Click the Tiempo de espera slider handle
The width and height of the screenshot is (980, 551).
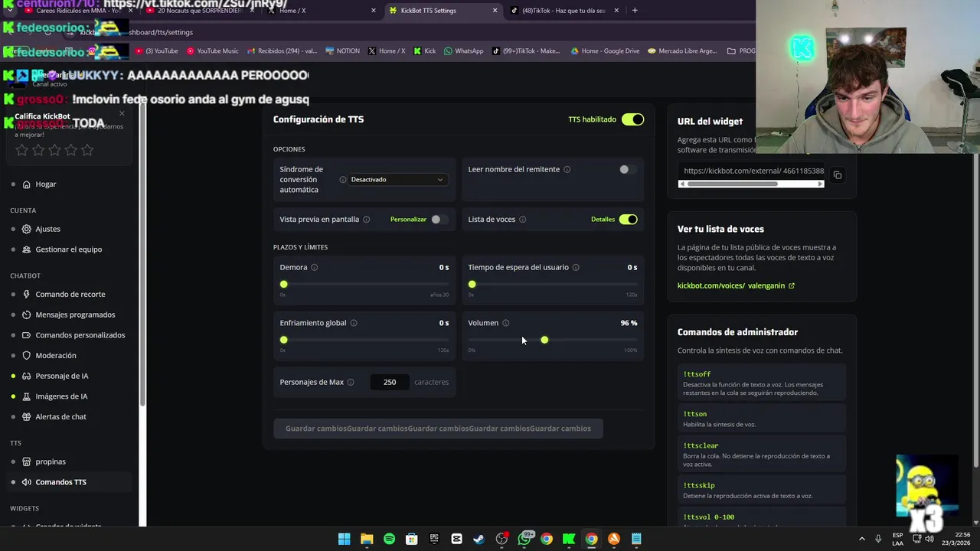pos(472,285)
